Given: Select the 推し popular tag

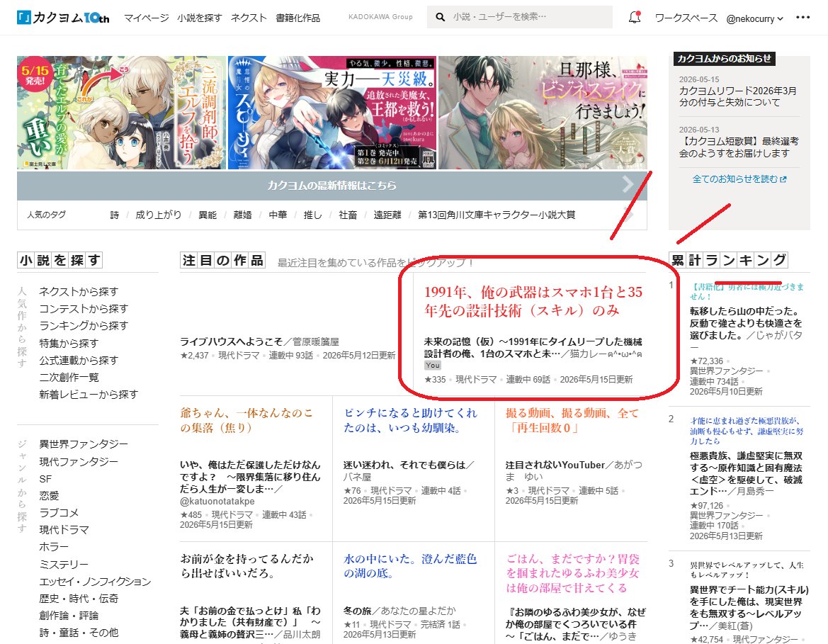Looking at the screenshot, I should pyautogui.click(x=312, y=215).
